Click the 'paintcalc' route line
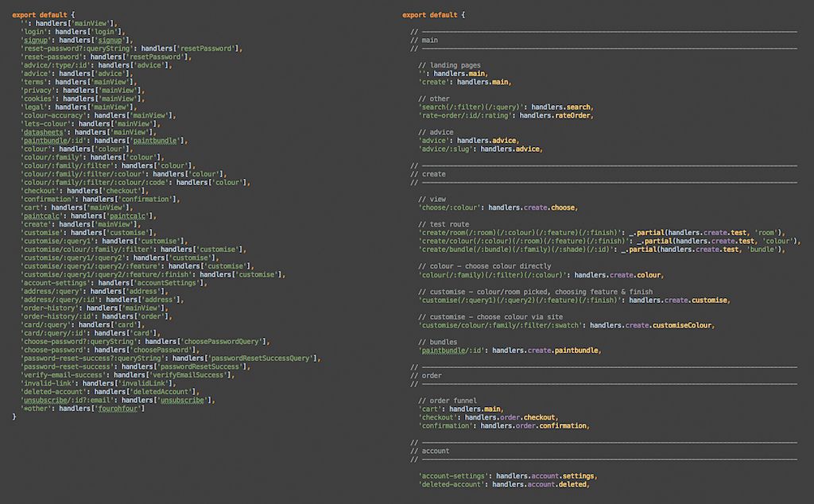 tap(88, 216)
